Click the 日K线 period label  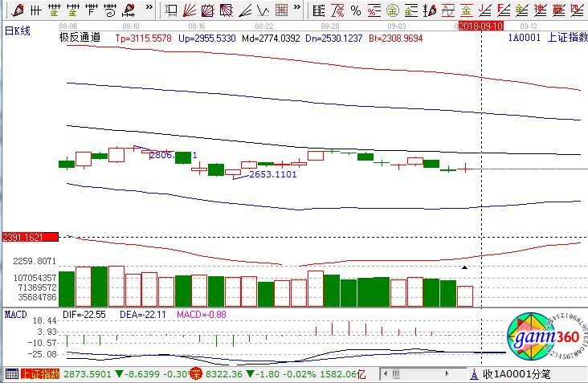(x=18, y=31)
